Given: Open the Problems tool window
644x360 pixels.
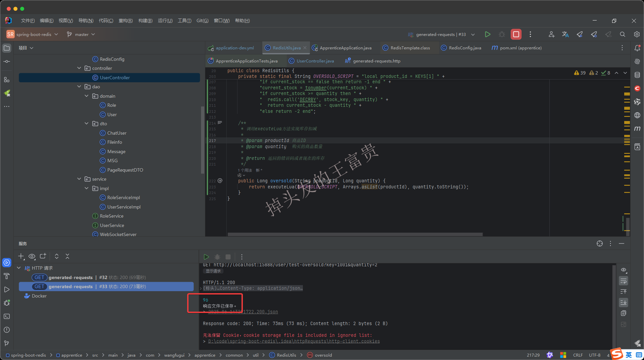Looking at the screenshot, I should point(7,330).
